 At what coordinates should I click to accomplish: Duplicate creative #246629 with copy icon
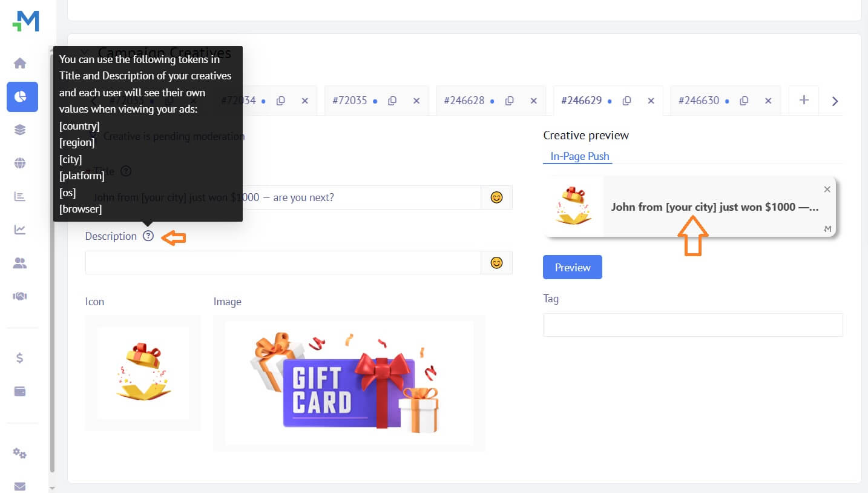point(627,101)
